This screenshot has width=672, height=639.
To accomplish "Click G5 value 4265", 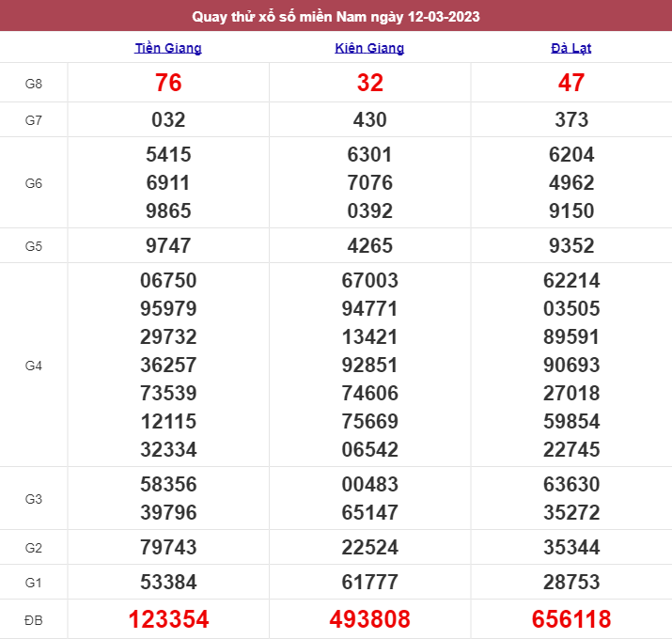I will click(x=370, y=246).
